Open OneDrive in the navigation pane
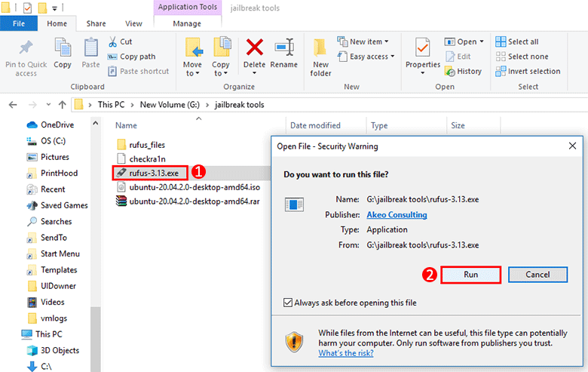 [x=51, y=125]
